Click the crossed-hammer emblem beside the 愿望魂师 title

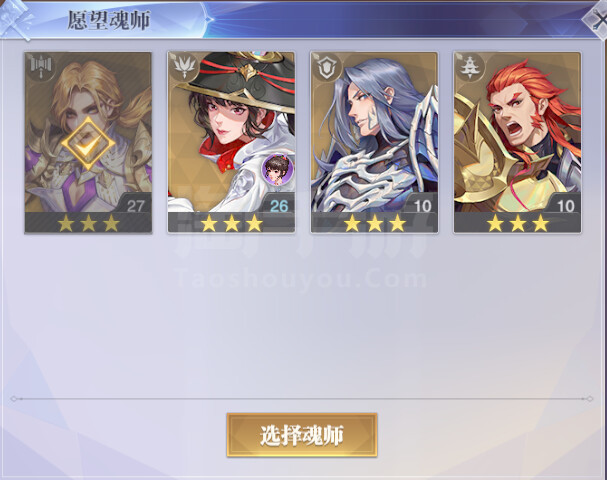click(x=15, y=19)
